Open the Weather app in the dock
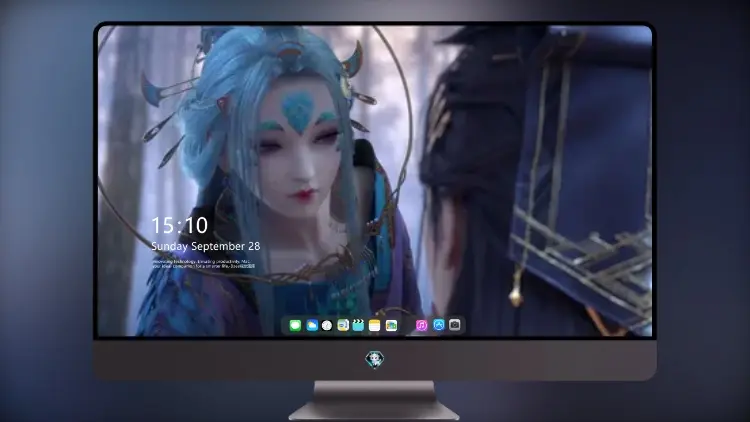Screen dimensions: 750x422 tap(311, 326)
